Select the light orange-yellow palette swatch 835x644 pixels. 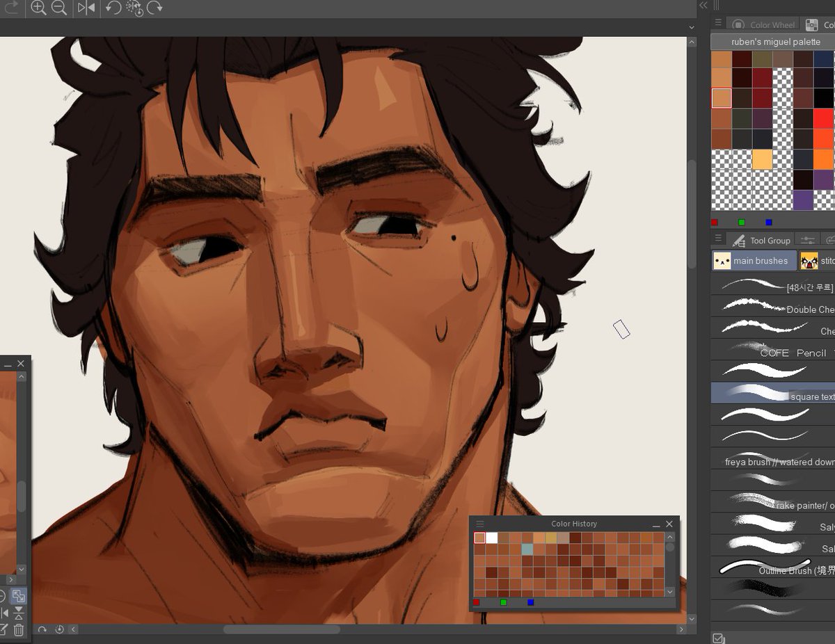762,159
